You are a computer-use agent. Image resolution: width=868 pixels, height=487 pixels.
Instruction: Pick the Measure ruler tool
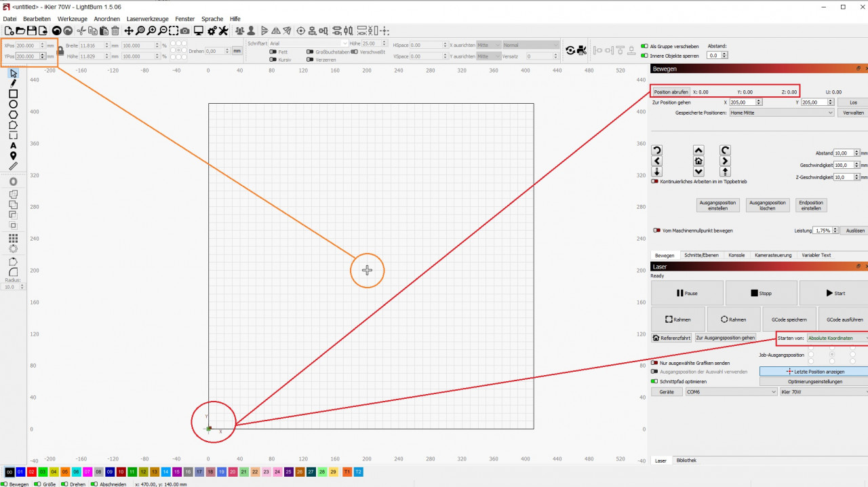pyautogui.click(x=13, y=166)
